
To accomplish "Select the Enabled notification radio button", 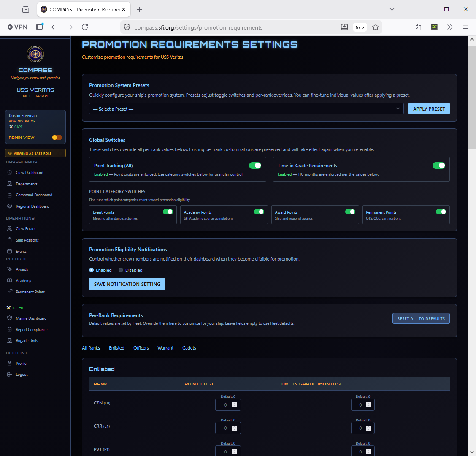I will tap(92, 270).
